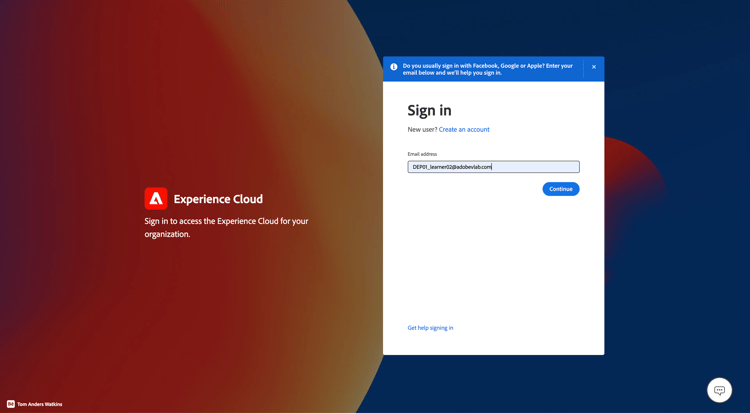750x414 pixels.
Task: Click the Behance icon beside Tom Anders Watkins
Action: point(11,404)
